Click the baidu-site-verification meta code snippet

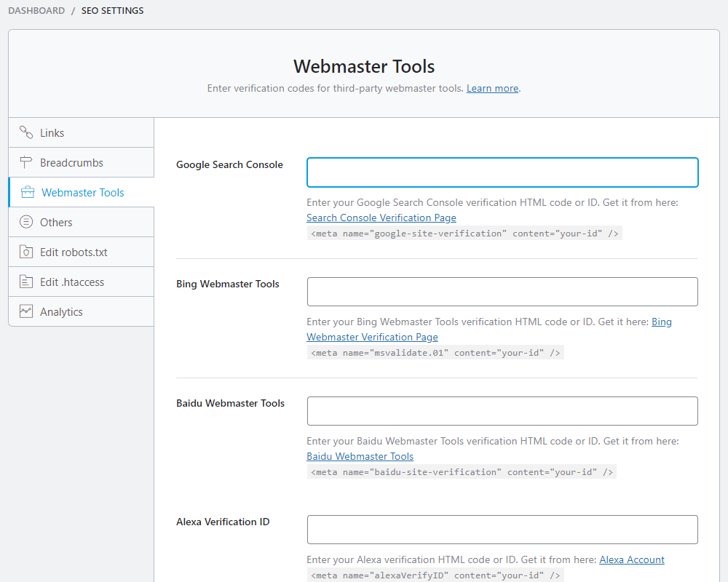coord(462,472)
